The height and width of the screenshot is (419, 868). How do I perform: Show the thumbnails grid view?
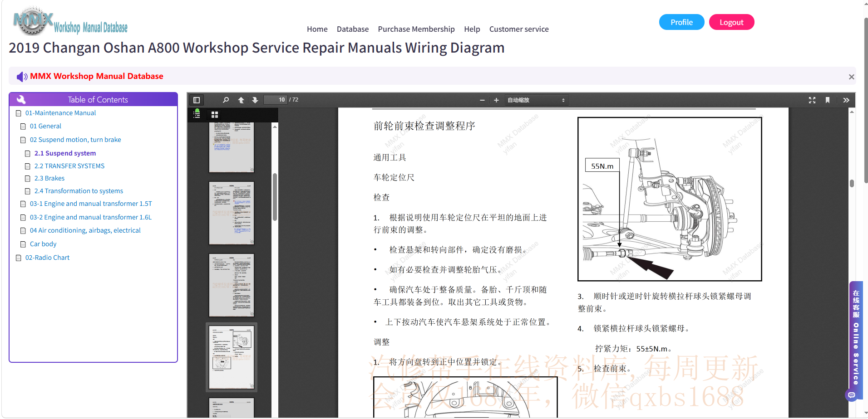[x=215, y=115]
